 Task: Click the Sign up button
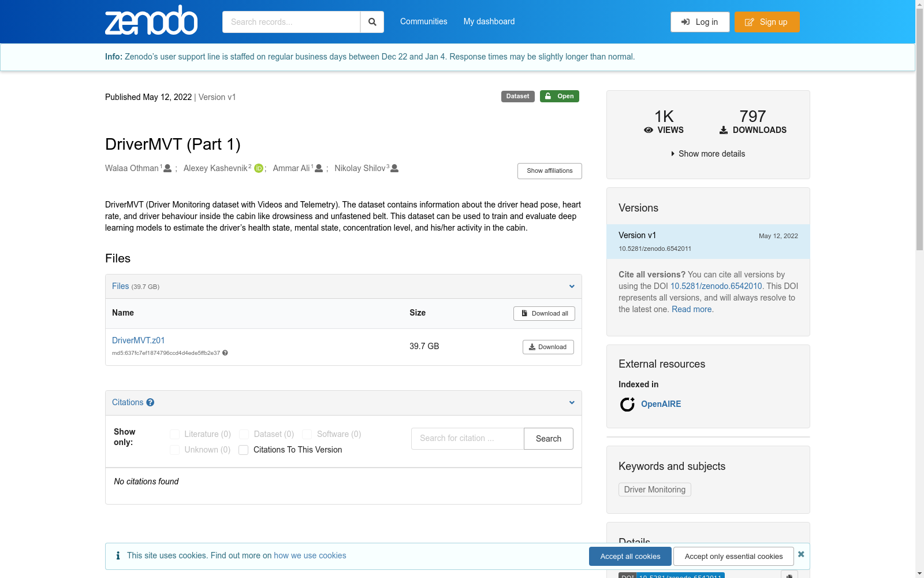(x=767, y=22)
